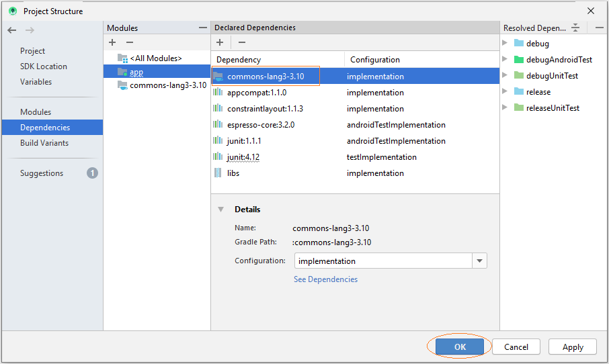Add a new module with the plus icon

point(112,42)
